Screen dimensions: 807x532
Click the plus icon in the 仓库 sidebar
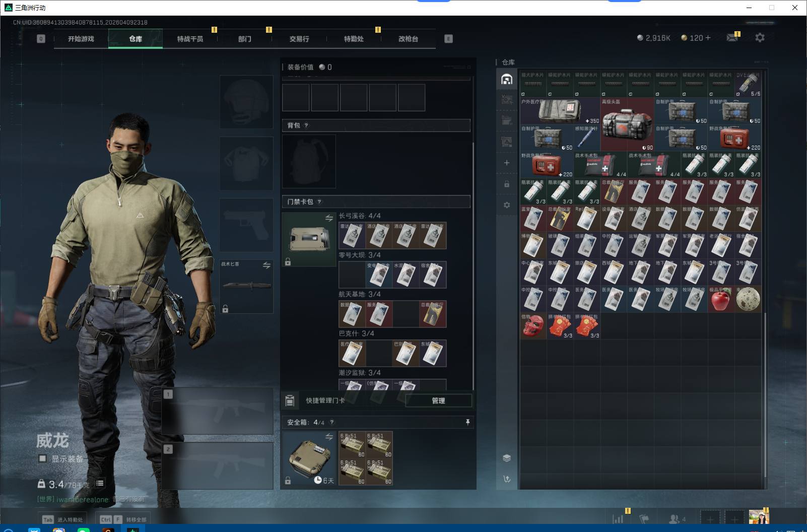coord(507,163)
